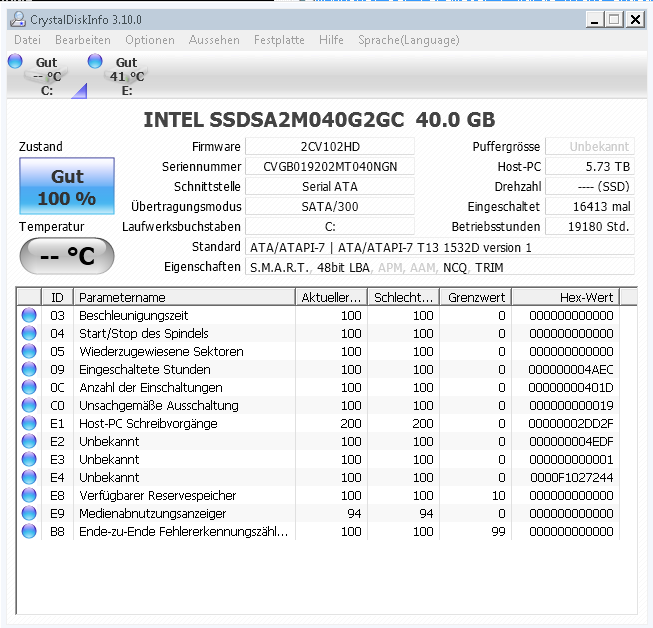Click the Betriebsstunden field 19180 Std.
This screenshot has width=653, height=628.
[x=590, y=227]
